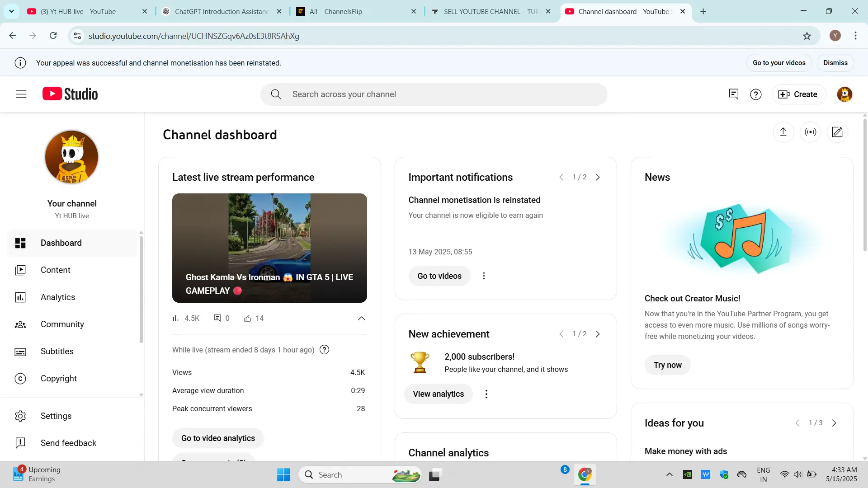Open the help question mark icon
868x488 pixels.
756,94
